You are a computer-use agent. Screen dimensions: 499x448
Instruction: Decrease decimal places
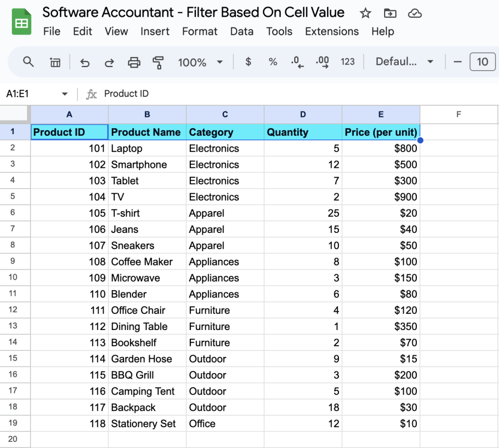(297, 62)
